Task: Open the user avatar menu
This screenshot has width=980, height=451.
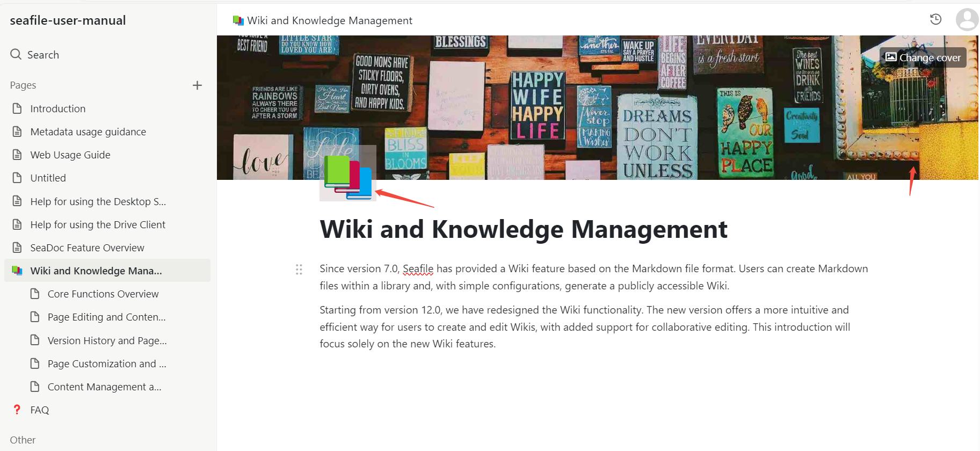Action: point(967,20)
